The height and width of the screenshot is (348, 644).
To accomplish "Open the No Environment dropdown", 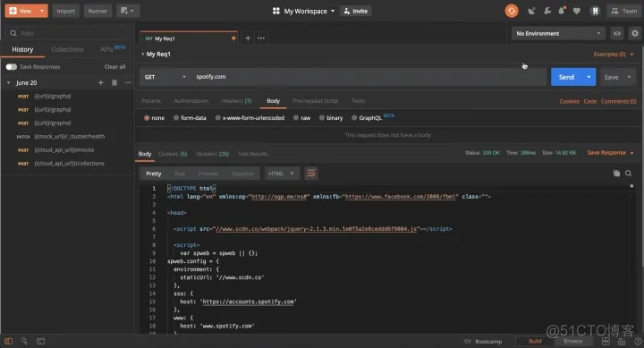I will click(x=558, y=34).
